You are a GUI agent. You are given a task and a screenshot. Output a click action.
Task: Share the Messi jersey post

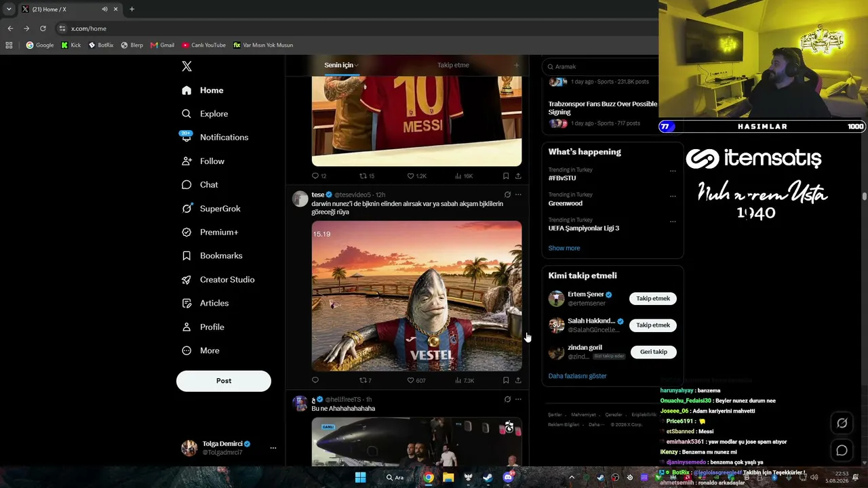[518, 176]
